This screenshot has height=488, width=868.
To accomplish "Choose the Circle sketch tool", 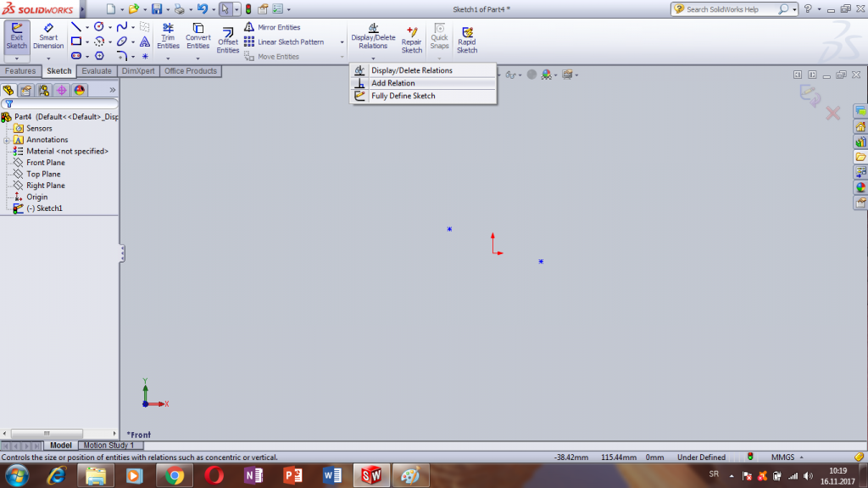I will tap(99, 26).
